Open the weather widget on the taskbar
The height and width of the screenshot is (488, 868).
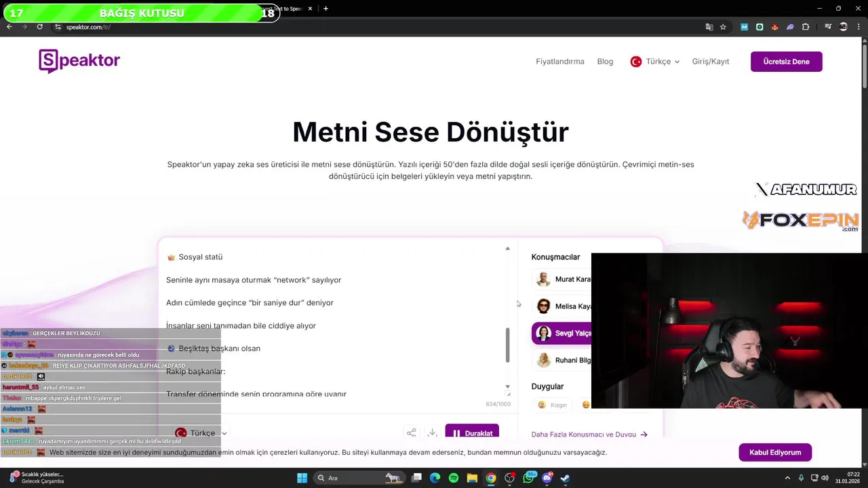pos(37,478)
